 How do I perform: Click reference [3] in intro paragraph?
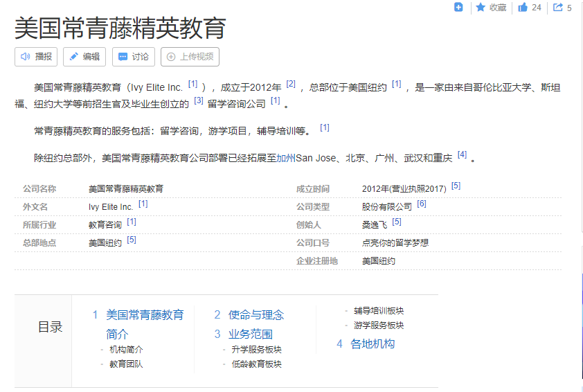point(199,100)
